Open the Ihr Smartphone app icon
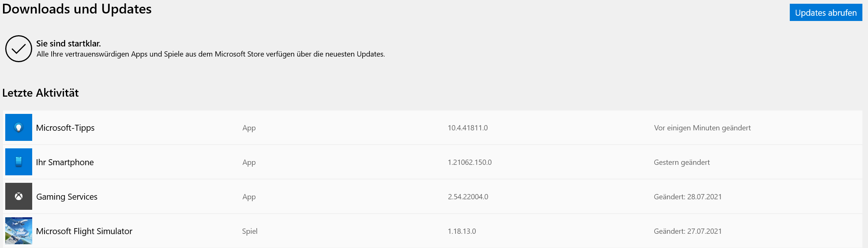Viewport: 868px width, 248px height. (19, 162)
